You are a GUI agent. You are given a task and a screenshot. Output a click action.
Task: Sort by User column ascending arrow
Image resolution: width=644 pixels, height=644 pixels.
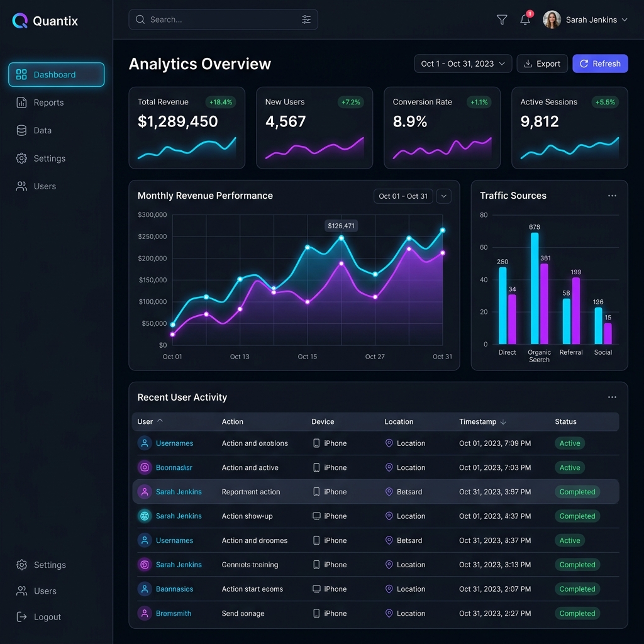coord(160,421)
